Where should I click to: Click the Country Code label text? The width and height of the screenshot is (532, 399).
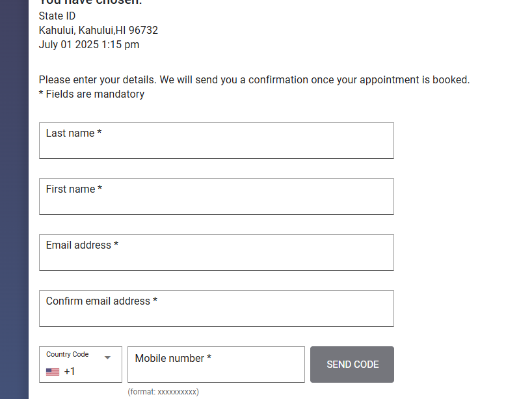tap(68, 354)
